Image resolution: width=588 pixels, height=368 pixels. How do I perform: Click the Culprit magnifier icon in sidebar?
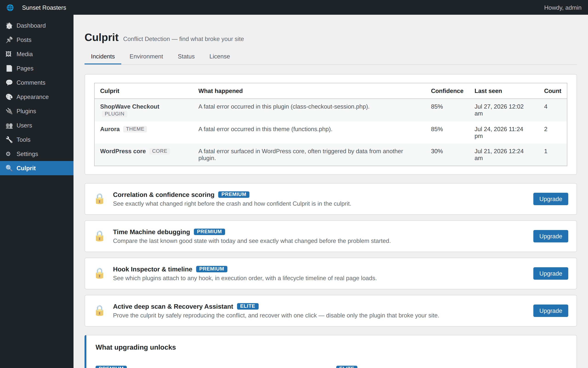tap(9, 168)
